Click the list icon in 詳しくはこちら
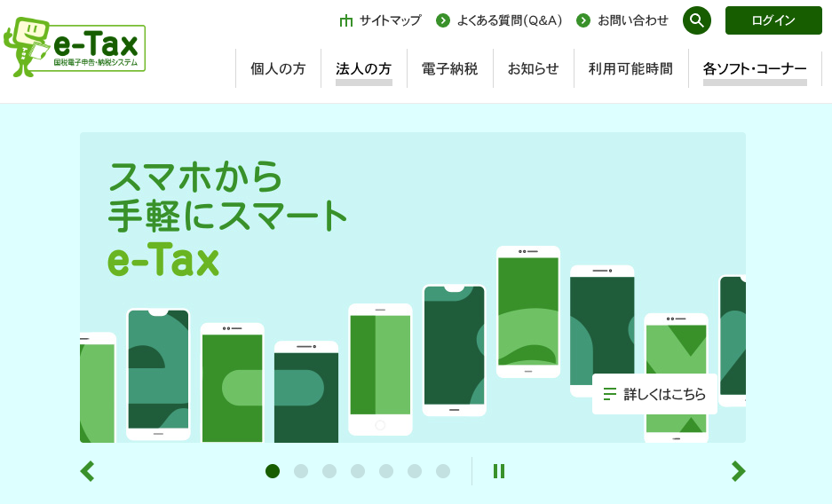Image resolution: width=832 pixels, height=504 pixels. pos(610,394)
